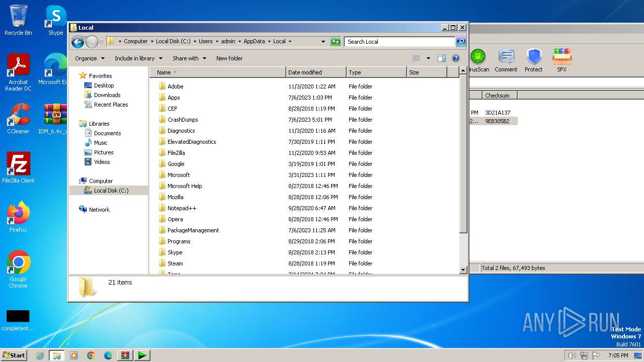Click scrollbar down arrow in file list
The width and height of the screenshot is (644, 362).
pyautogui.click(x=463, y=270)
